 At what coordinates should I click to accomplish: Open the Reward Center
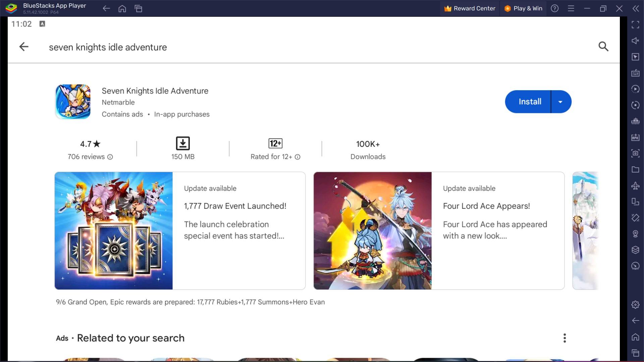[470, 8]
